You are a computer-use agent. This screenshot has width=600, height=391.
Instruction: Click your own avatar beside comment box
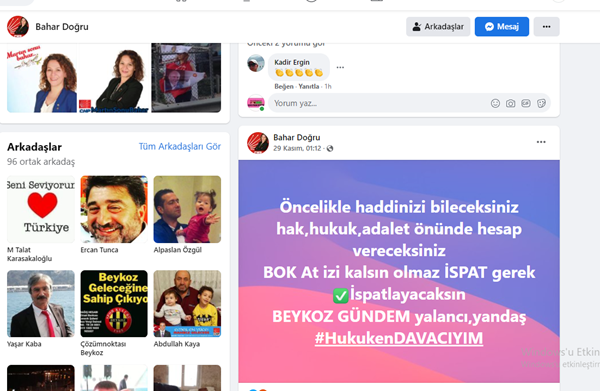pyautogui.click(x=256, y=103)
